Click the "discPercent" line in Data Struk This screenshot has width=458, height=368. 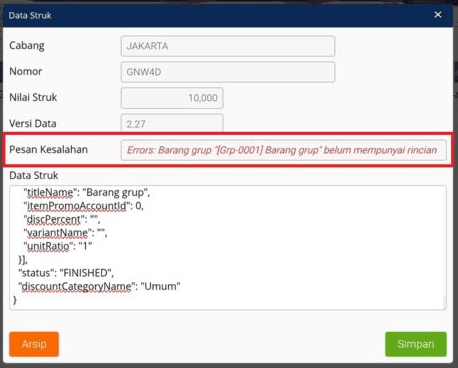point(62,219)
